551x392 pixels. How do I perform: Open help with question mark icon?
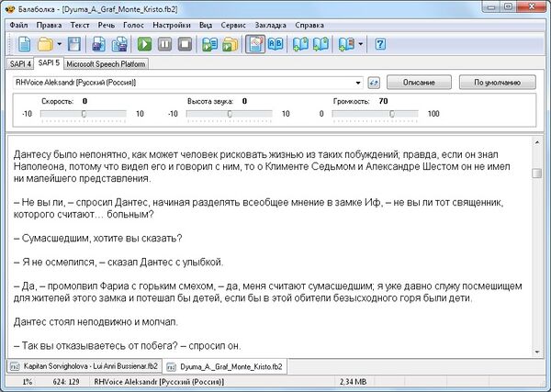(x=380, y=44)
